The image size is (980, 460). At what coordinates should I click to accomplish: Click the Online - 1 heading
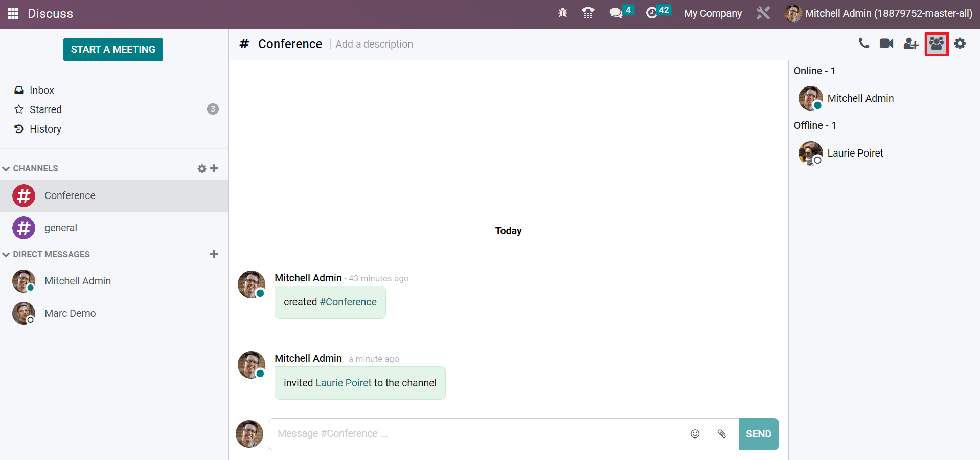tap(814, 71)
